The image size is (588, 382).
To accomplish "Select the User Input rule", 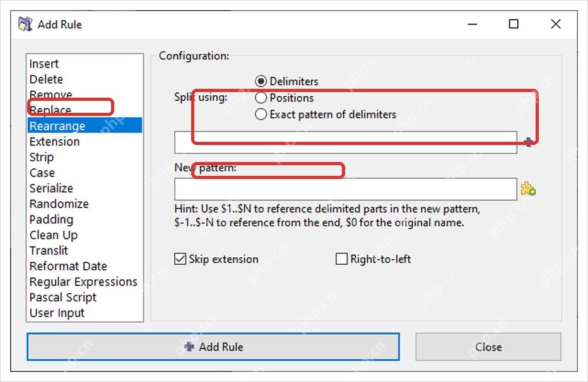I will pos(85,313).
